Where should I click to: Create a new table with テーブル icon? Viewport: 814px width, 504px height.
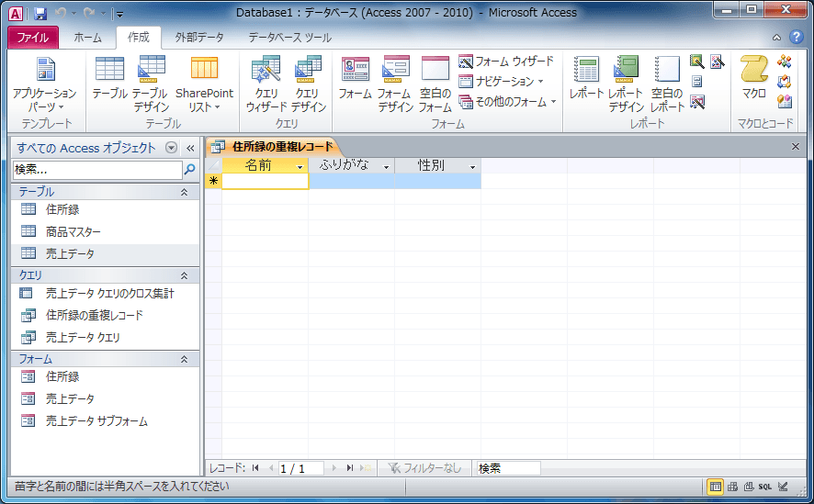click(x=109, y=78)
